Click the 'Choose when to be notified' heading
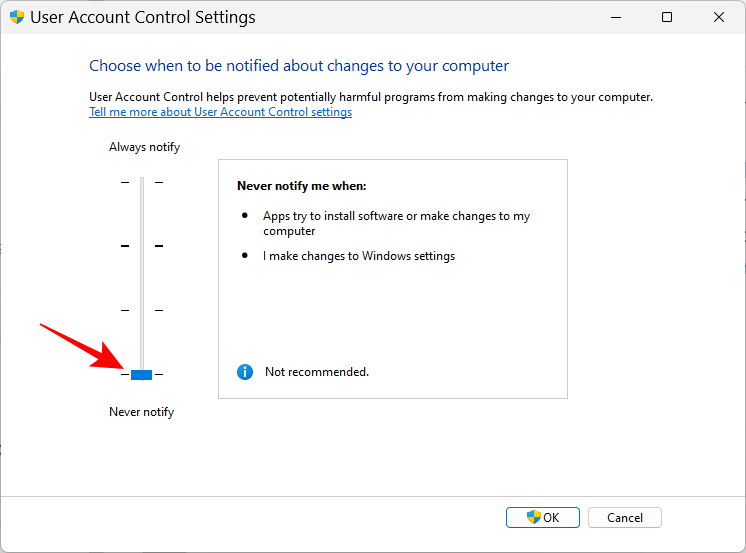The image size is (746, 553). 299,66
